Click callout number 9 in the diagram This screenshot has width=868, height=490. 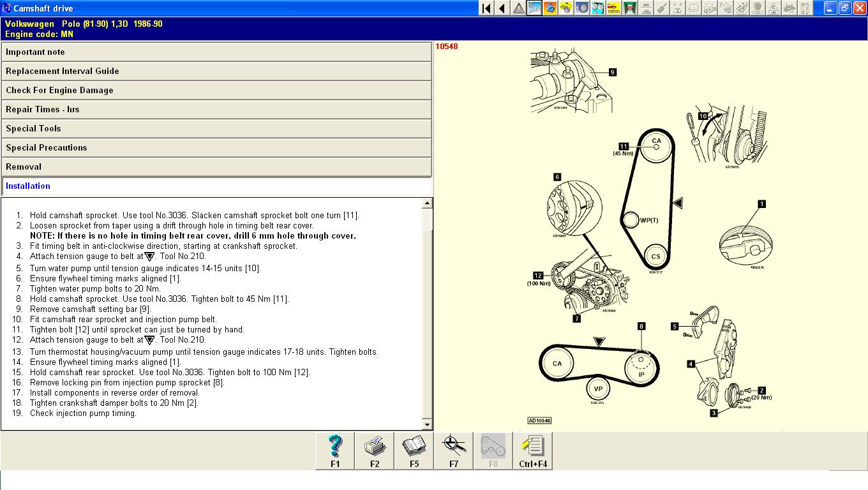(613, 72)
